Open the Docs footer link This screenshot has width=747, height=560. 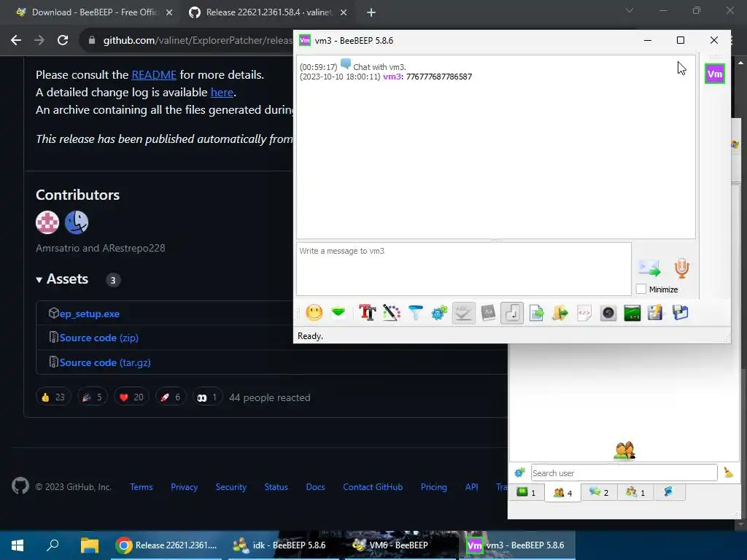tap(315, 486)
